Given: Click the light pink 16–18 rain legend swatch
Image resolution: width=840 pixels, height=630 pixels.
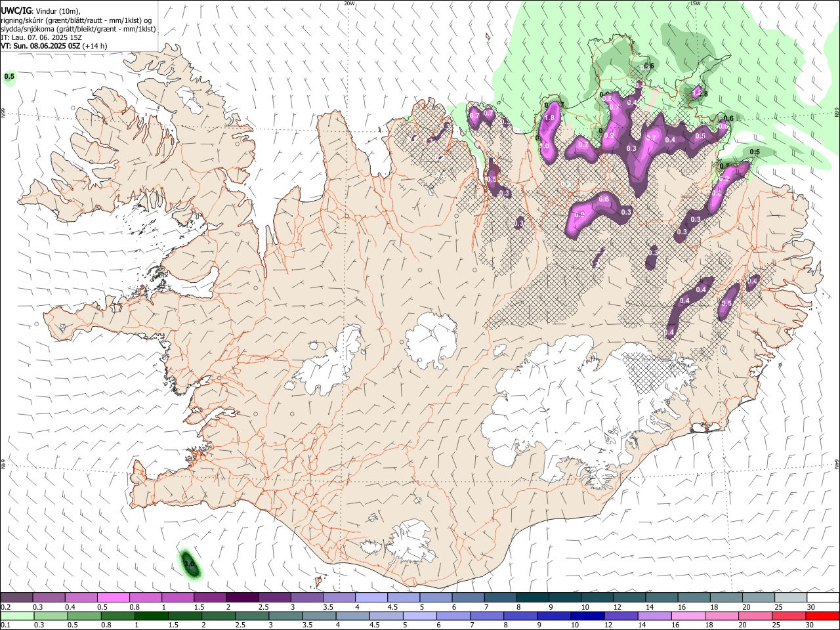Looking at the screenshot, I should 688,616.
